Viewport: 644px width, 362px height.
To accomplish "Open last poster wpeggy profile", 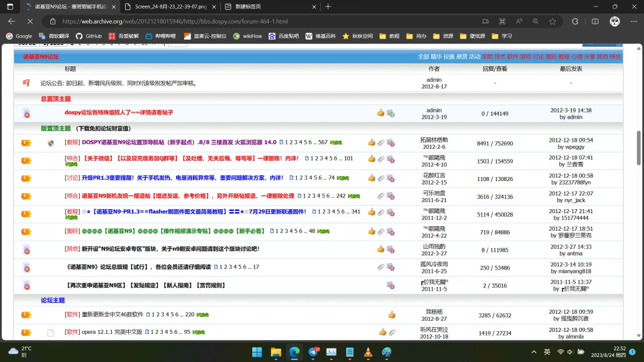I will tap(575, 147).
